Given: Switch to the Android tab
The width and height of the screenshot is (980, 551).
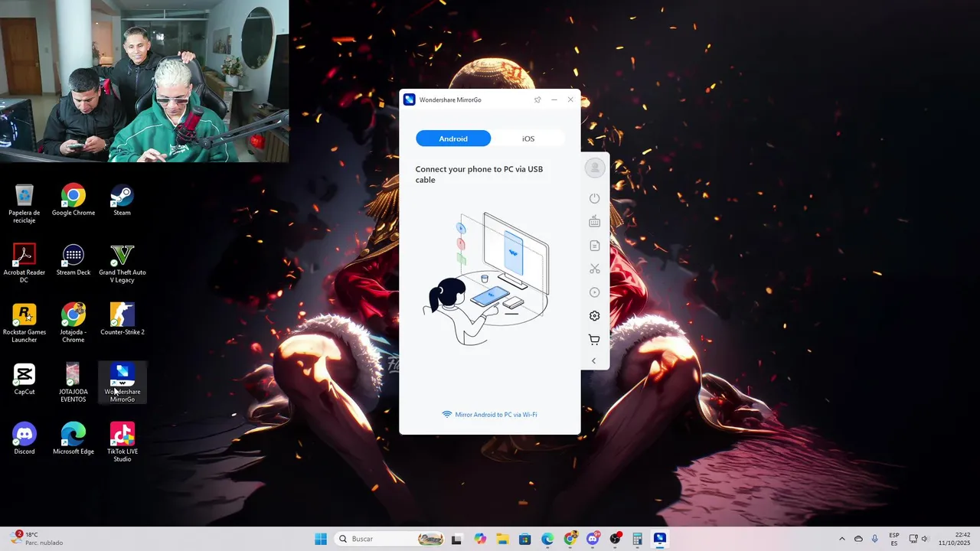Looking at the screenshot, I should pos(453,139).
